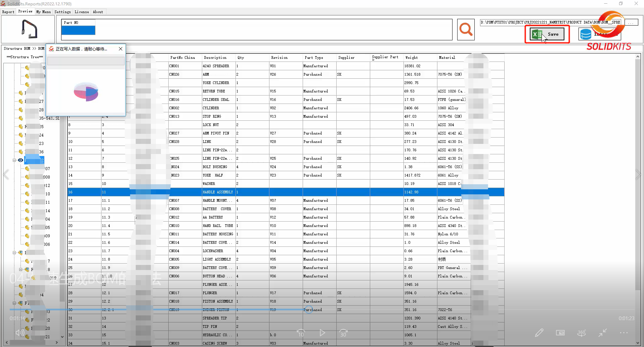Click the ellipsis more-options icon
The width and height of the screenshot is (644, 347).
(x=624, y=333)
